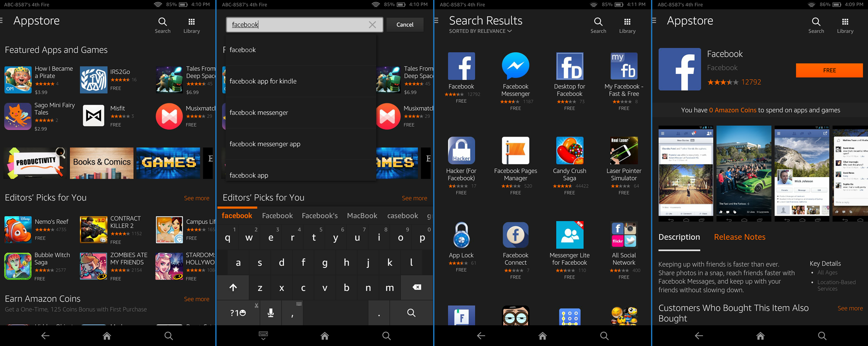This screenshot has height=346, width=868.
Task: Open Facebook app icon in Search Results grid
Action: tap(461, 66)
